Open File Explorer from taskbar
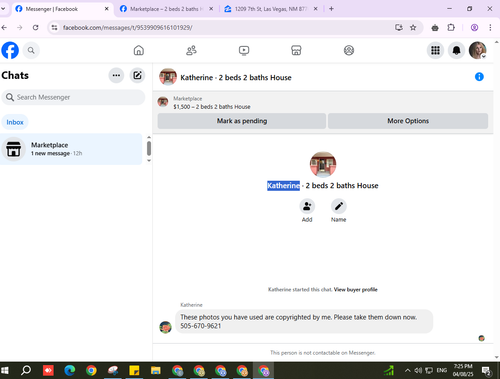The image size is (500, 379). pyautogui.click(x=155, y=370)
